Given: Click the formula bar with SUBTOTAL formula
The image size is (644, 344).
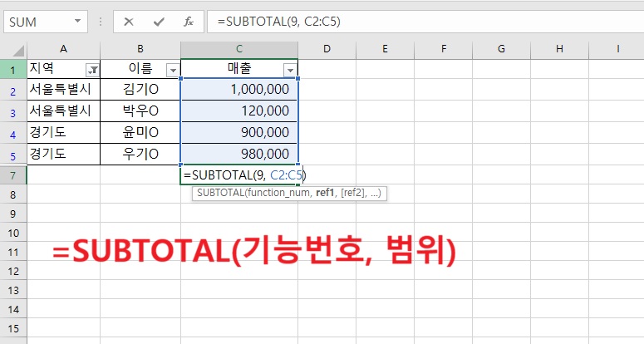Looking at the screenshot, I should click(x=425, y=22).
